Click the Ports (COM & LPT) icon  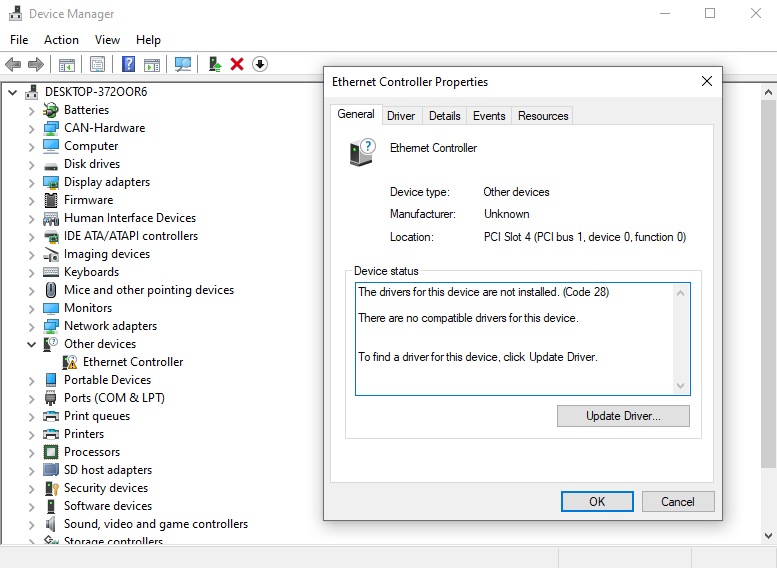(51, 398)
